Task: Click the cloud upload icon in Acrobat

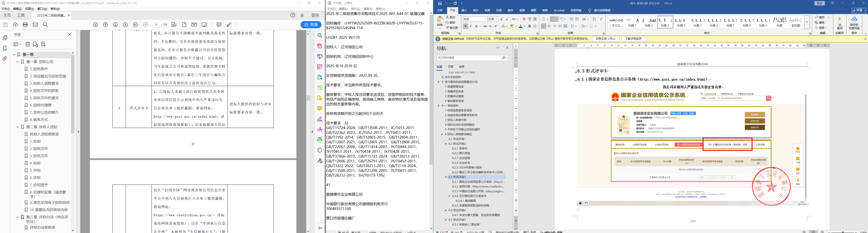Action: click(x=15, y=24)
